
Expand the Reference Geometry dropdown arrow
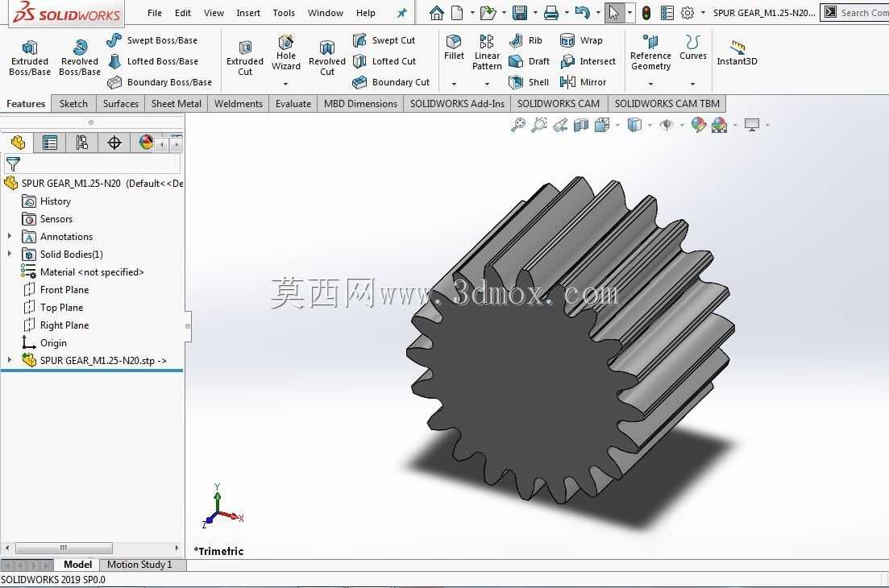point(651,84)
